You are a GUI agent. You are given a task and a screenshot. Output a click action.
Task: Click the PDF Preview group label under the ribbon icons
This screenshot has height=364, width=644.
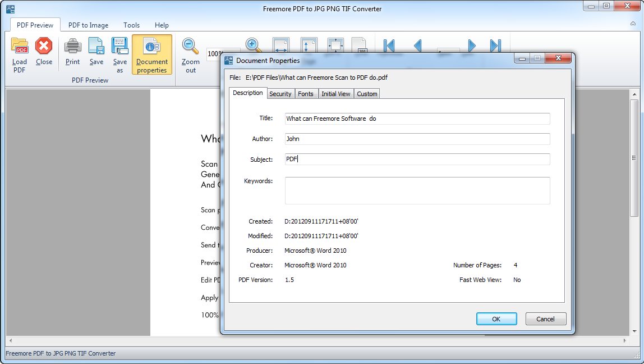(x=90, y=80)
